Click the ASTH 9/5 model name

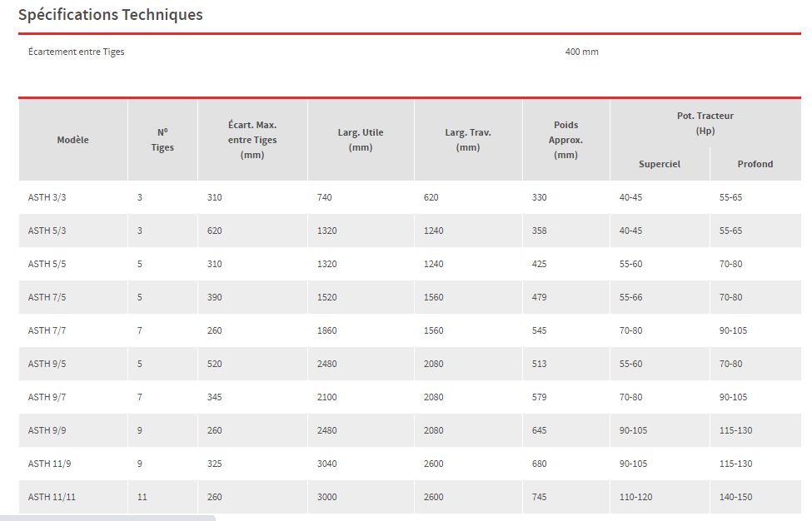click(x=47, y=364)
